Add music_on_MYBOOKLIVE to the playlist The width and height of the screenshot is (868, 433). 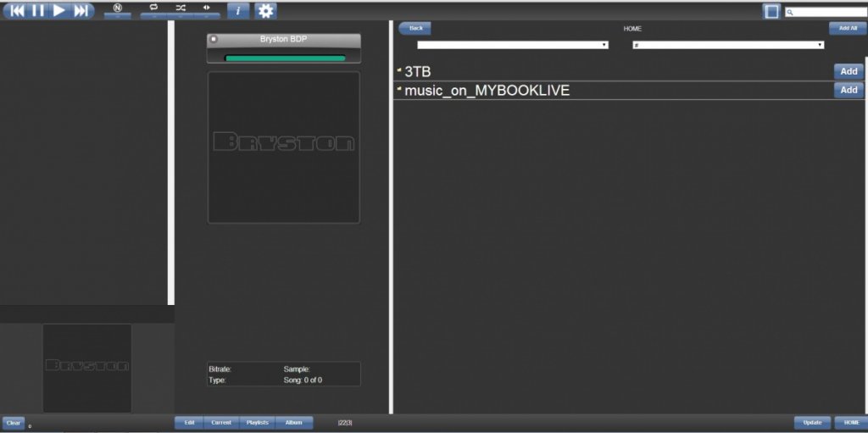point(849,90)
